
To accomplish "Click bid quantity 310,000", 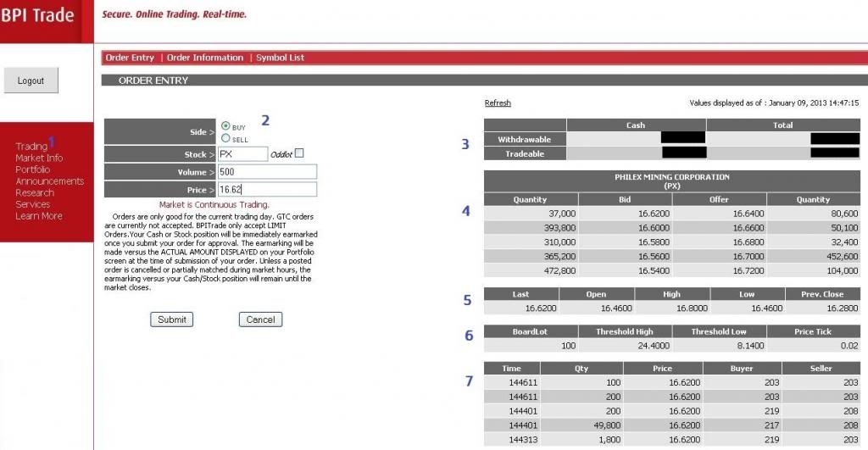I will click(x=559, y=242).
